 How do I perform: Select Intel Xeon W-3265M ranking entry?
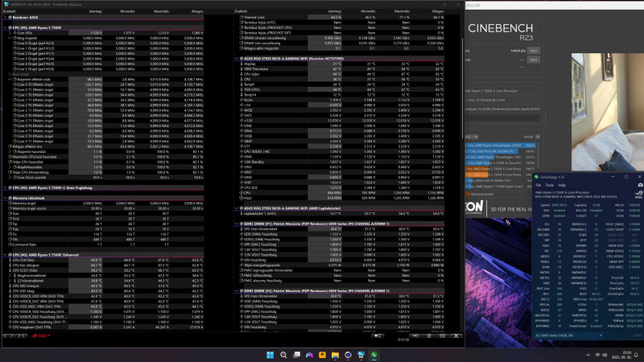click(x=500, y=151)
